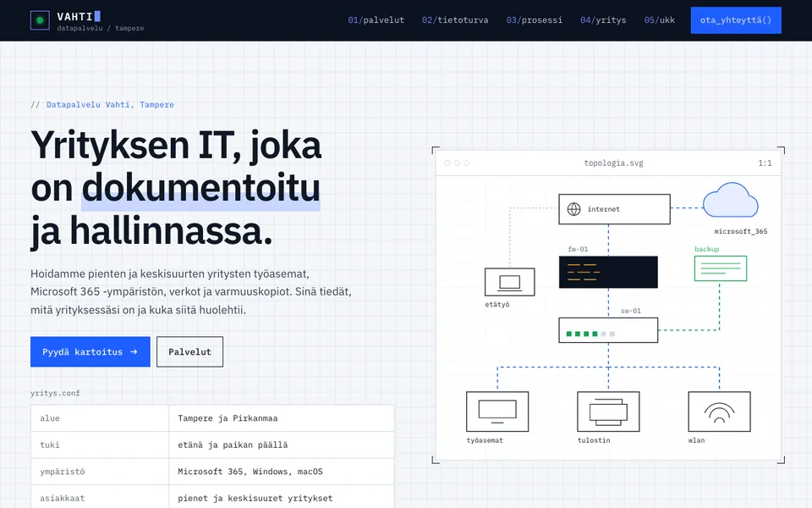Viewport: 812px width, 508px height.
Task: Click the asiakkaat table cell
Action: pos(100,498)
